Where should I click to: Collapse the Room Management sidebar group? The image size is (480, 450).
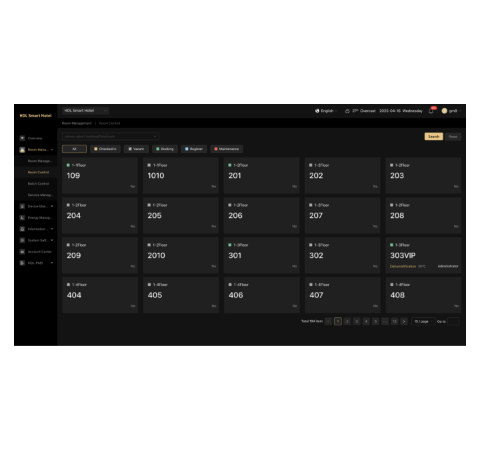pos(52,150)
